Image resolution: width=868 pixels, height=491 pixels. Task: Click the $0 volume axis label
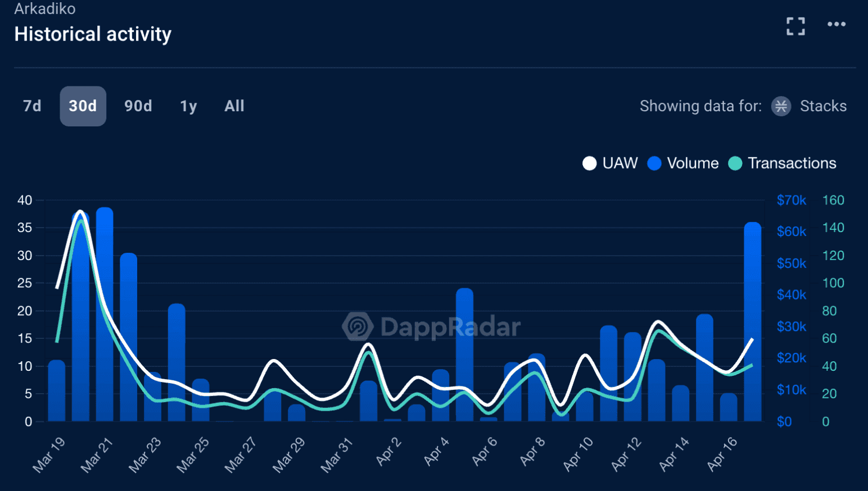(x=784, y=422)
